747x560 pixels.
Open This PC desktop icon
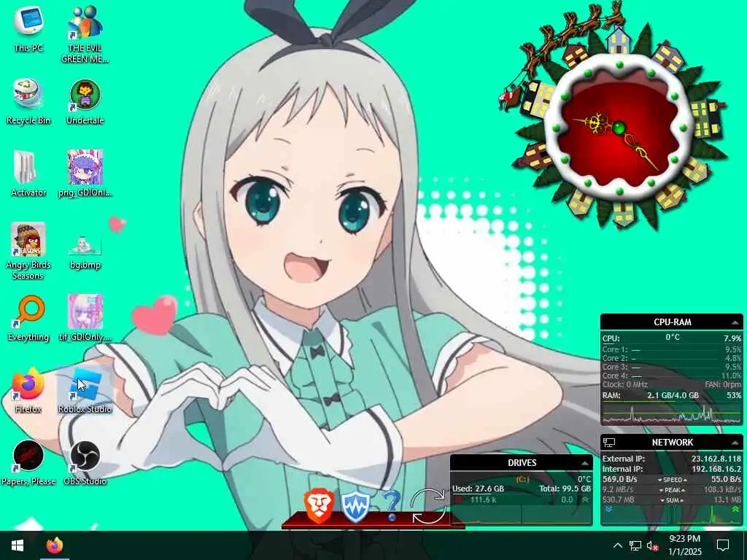pos(28,28)
